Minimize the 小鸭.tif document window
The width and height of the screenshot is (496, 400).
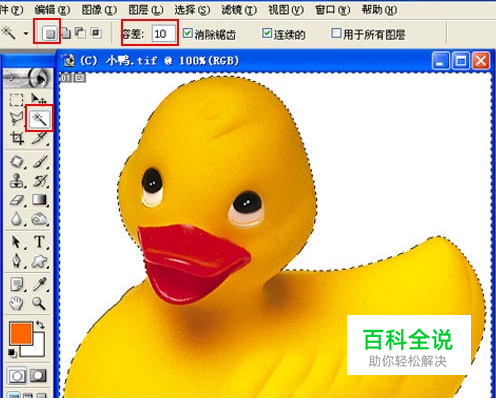tap(441, 61)
